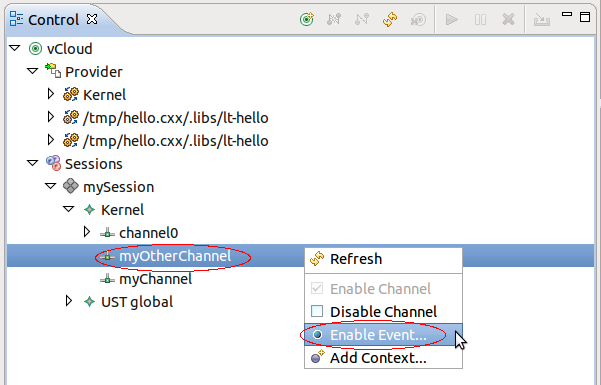This screenshot has height=385, width=601.
Task: Select the vCloud label
Action: click(x=70, y=49)
